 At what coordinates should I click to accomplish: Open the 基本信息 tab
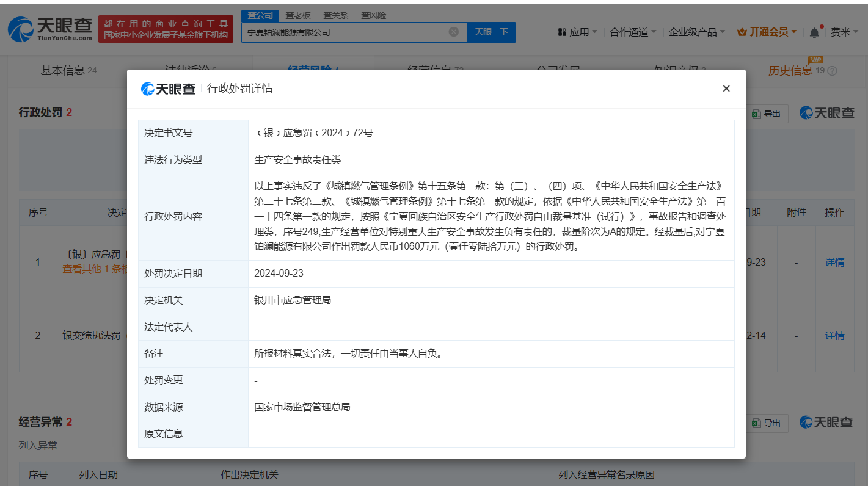68,70
